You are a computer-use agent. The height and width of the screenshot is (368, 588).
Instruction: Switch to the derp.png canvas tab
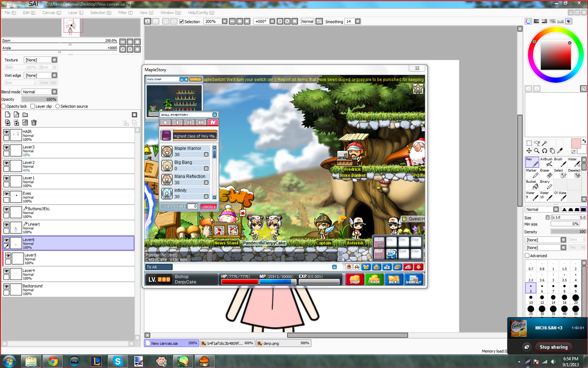click(x=284, y=343)
